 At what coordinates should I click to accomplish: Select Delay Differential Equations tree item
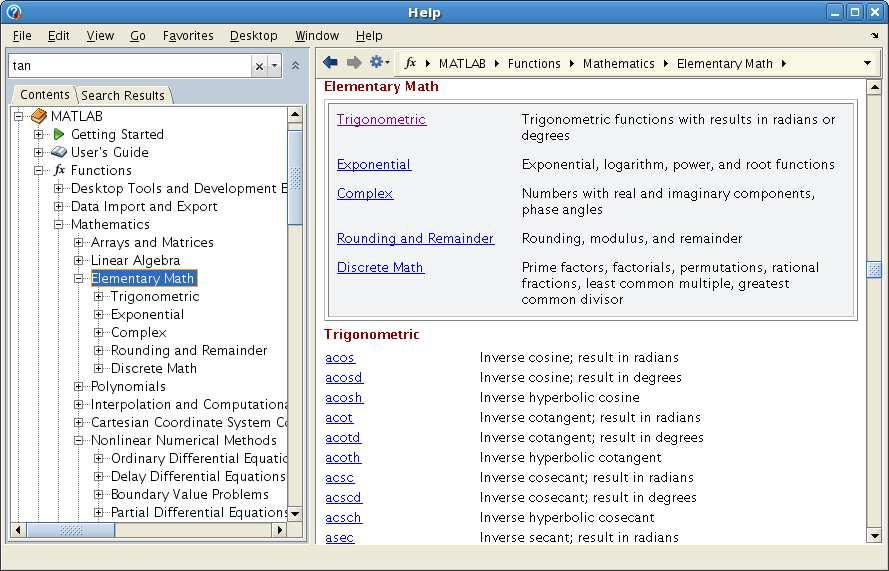(198, 476)
